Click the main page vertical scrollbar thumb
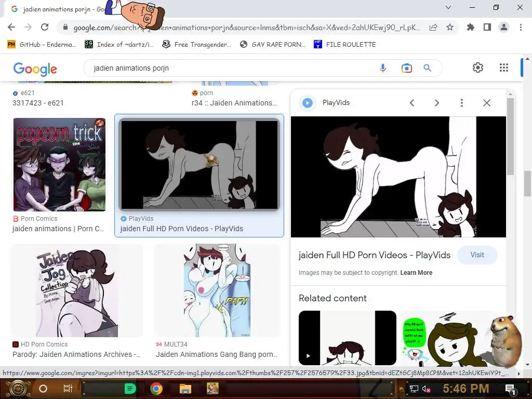The height and width of the screenshot is (399, 532). pos(527,184)
